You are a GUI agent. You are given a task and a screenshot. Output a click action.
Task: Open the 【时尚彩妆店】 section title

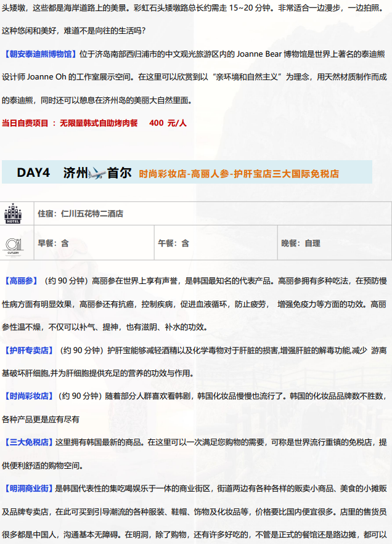pyautogui.click(x=29, y=396)
